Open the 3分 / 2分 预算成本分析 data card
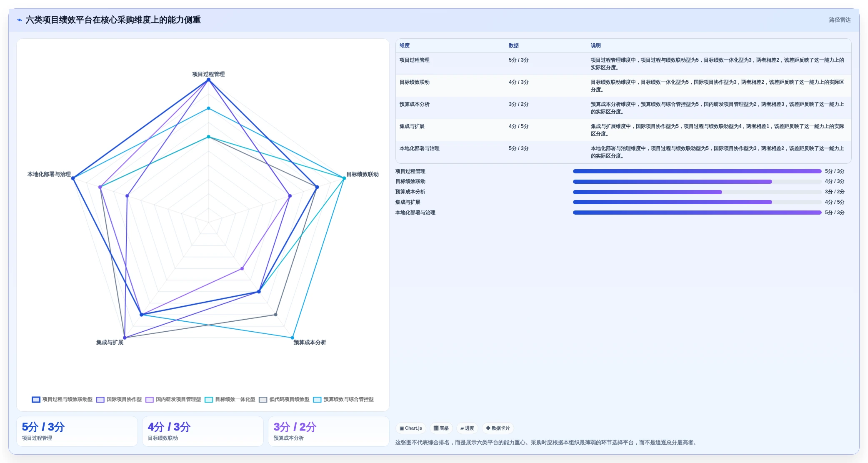 329,431
